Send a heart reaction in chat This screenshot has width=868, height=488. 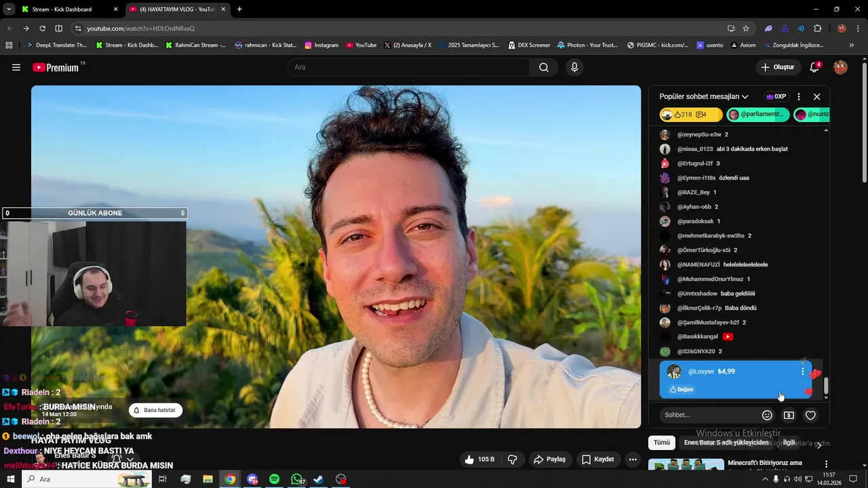click(810, 415)
